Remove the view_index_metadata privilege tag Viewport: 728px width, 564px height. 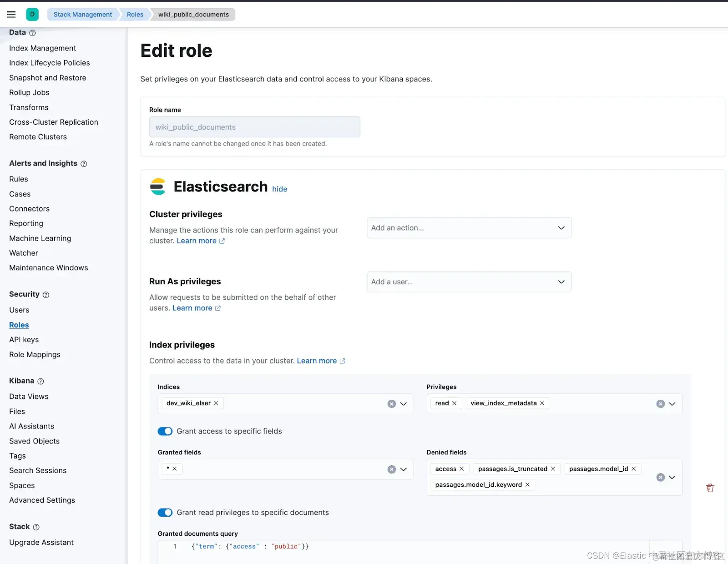pos(542,403)
